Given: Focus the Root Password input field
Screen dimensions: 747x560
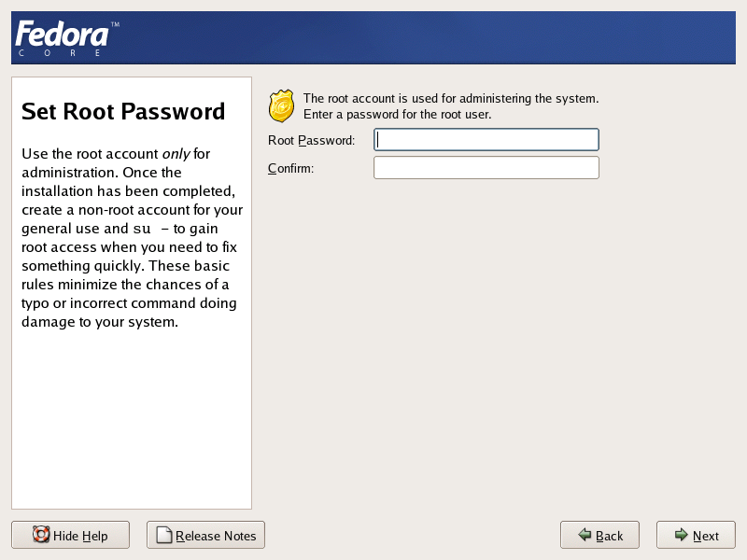Looking at the screenshot, I should click(x=486, y=140).
